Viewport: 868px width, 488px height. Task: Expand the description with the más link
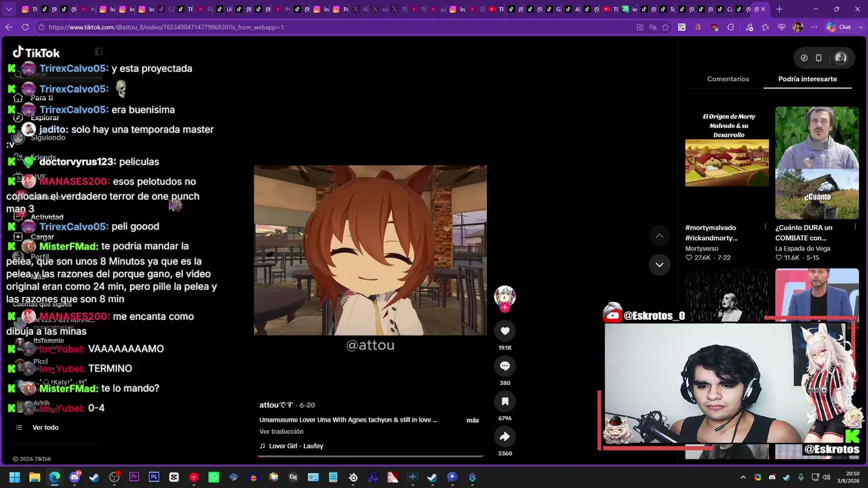(473, 420)
